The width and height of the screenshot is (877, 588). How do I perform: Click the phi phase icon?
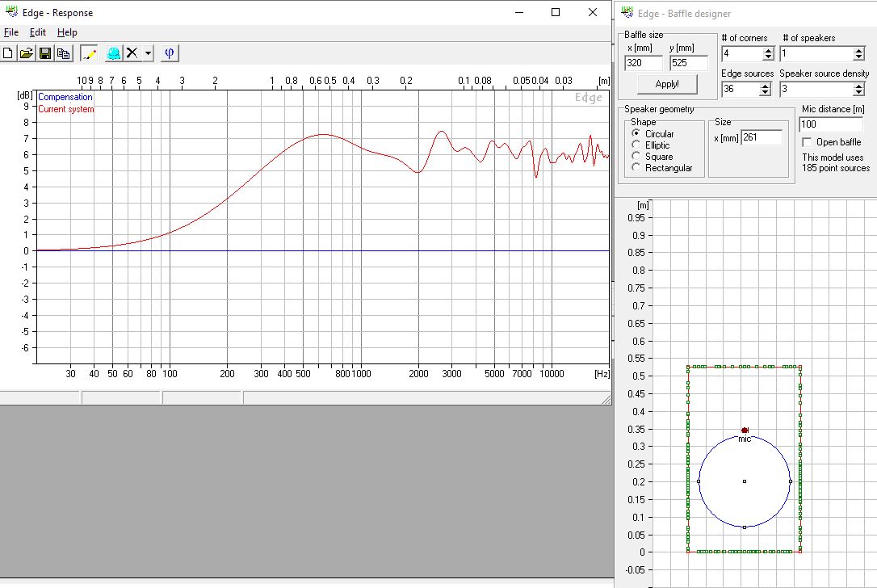click(x=170, y=53)
